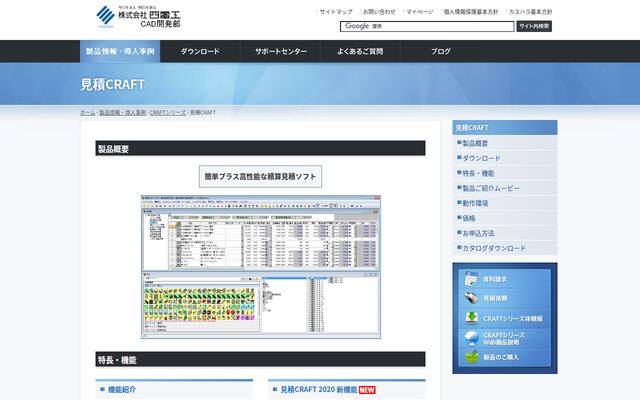Screen dimensions: 640x400
Task: Open カスハラ基本方針 link
Action: click(530, 12)
